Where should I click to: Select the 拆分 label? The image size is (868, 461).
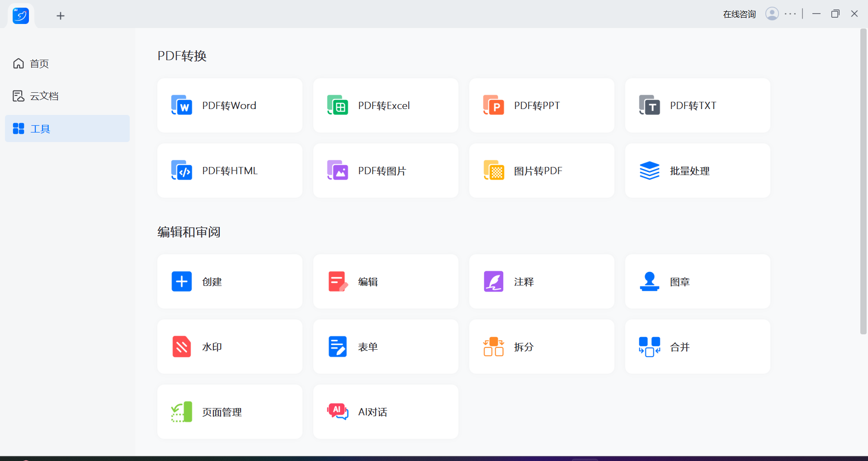[524, 347]
